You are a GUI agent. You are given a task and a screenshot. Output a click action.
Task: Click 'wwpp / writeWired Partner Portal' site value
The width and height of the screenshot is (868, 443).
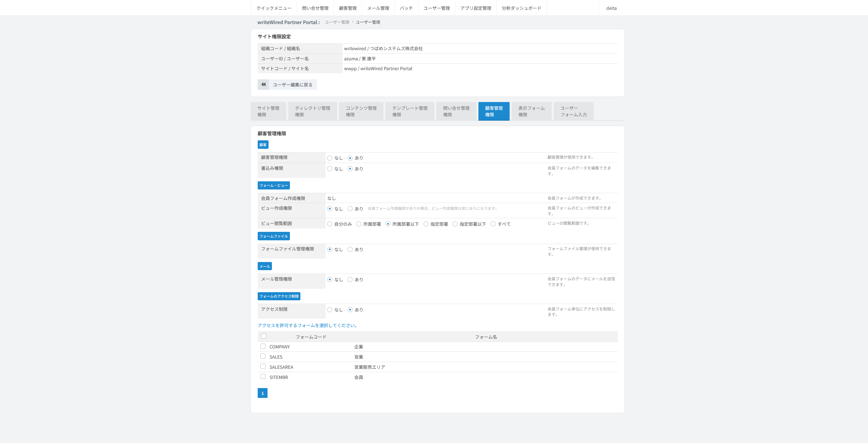[x=378, y=68]
